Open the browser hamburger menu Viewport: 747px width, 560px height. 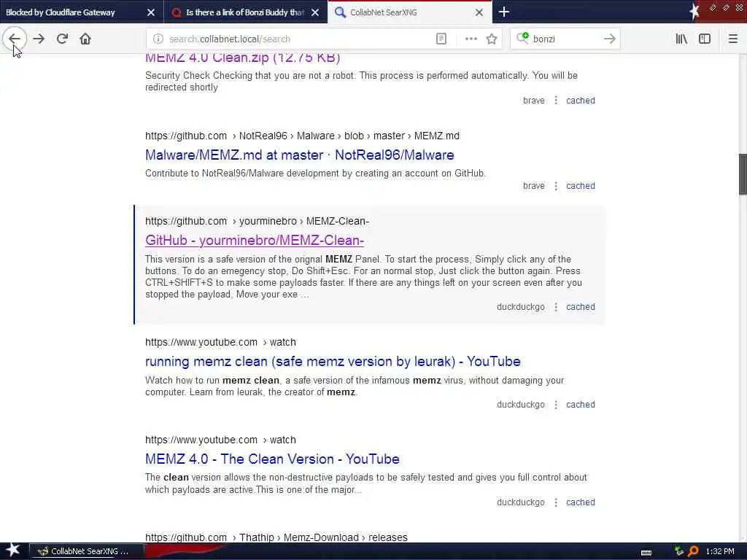coord(732,39)
